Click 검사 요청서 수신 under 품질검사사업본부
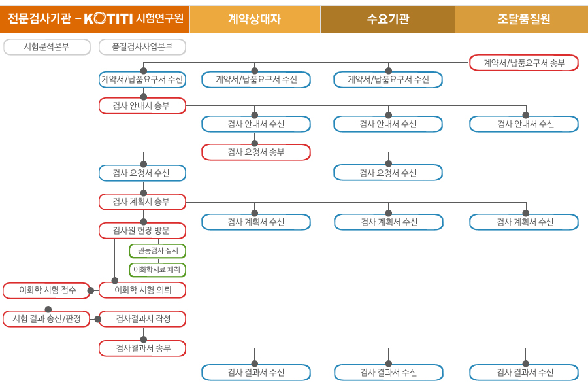This screenshot has width=588, height=387. [142, 173]
